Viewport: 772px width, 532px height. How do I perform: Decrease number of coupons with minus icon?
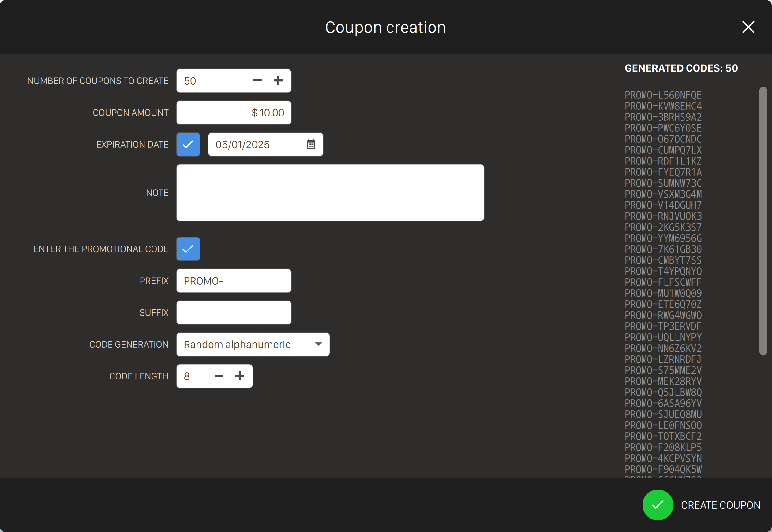[x=257, y=81]
